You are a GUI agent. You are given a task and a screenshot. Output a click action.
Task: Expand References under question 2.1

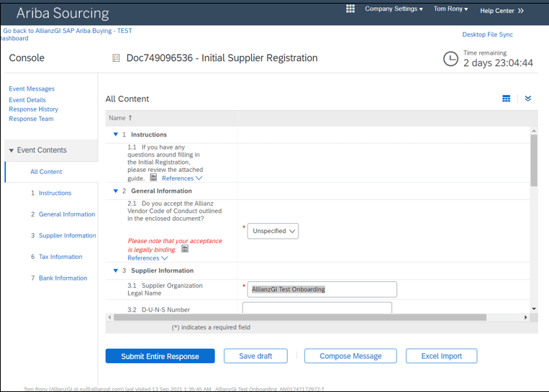[x=148, y=258]
